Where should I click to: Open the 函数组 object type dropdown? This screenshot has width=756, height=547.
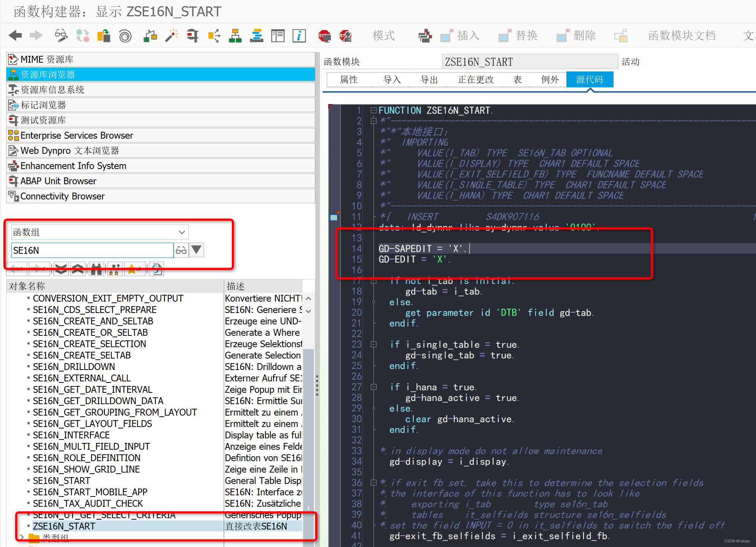coord(182,232)
